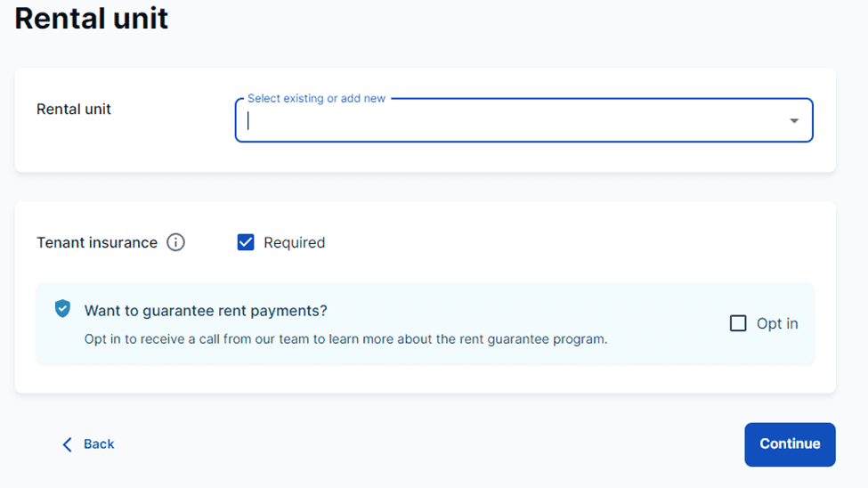Click 'Want to guarantee rent payments?' heading
This screenshot has height=488, width=868.
click(x=206, y=311)
